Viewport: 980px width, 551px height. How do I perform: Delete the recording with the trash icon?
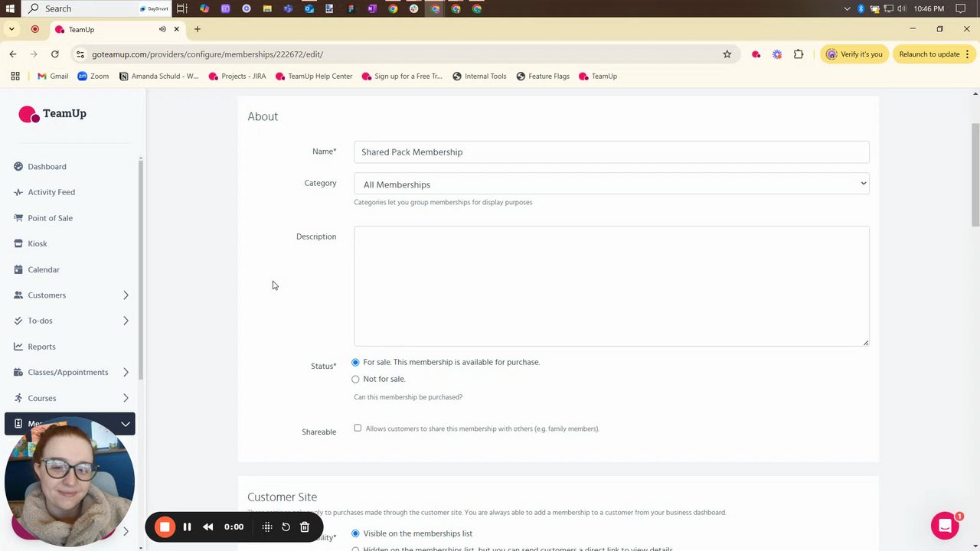tap(305, 527)
